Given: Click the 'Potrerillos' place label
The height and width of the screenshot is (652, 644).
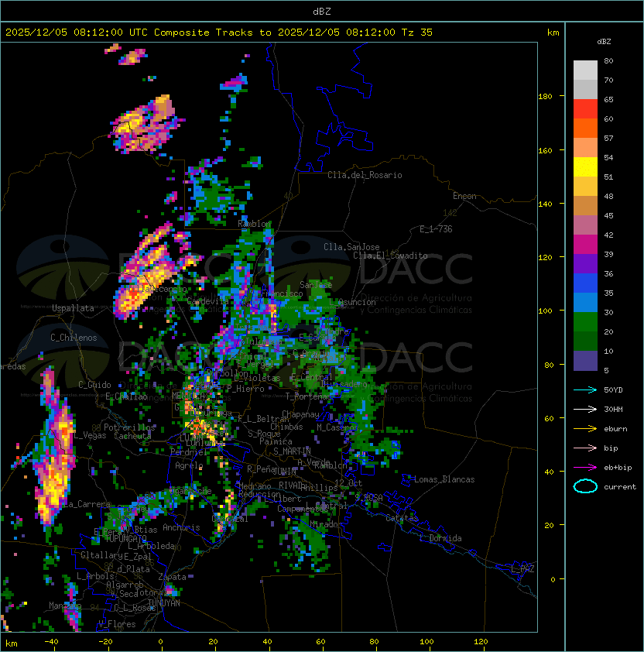Looking at the screenshot, I should [129, 427].
